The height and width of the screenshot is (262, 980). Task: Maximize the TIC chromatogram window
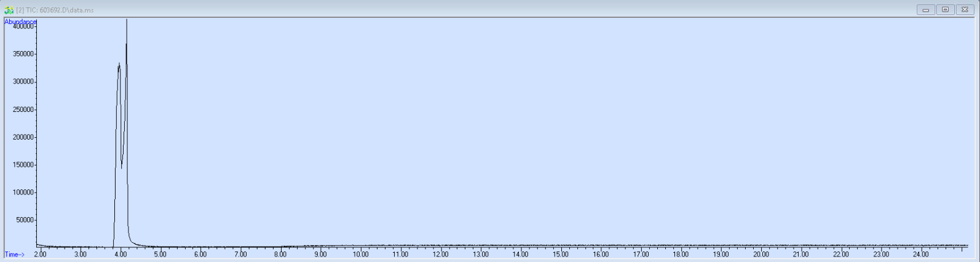point(945,10)
